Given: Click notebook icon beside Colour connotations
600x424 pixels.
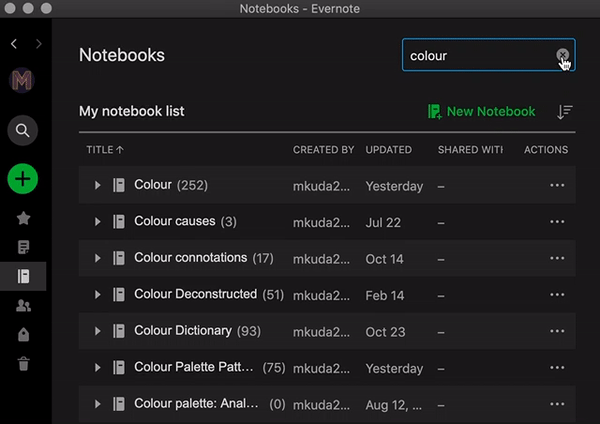Looking at the screenshot, I should tap(119, 258).
